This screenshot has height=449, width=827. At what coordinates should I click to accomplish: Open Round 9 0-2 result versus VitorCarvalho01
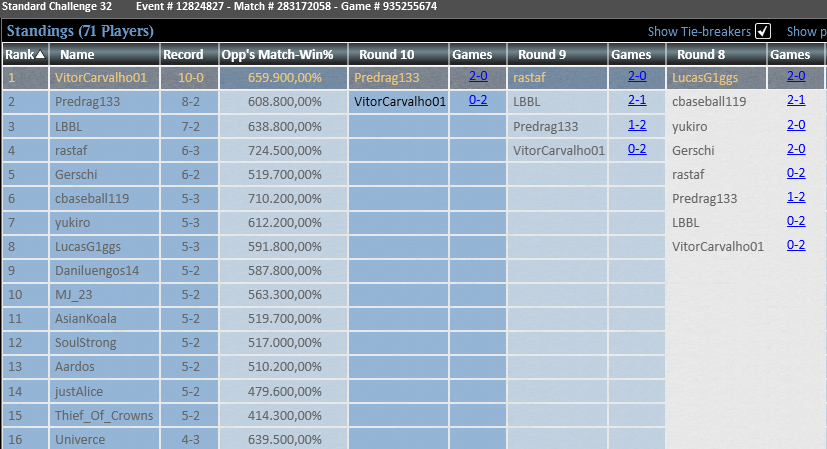637,149
